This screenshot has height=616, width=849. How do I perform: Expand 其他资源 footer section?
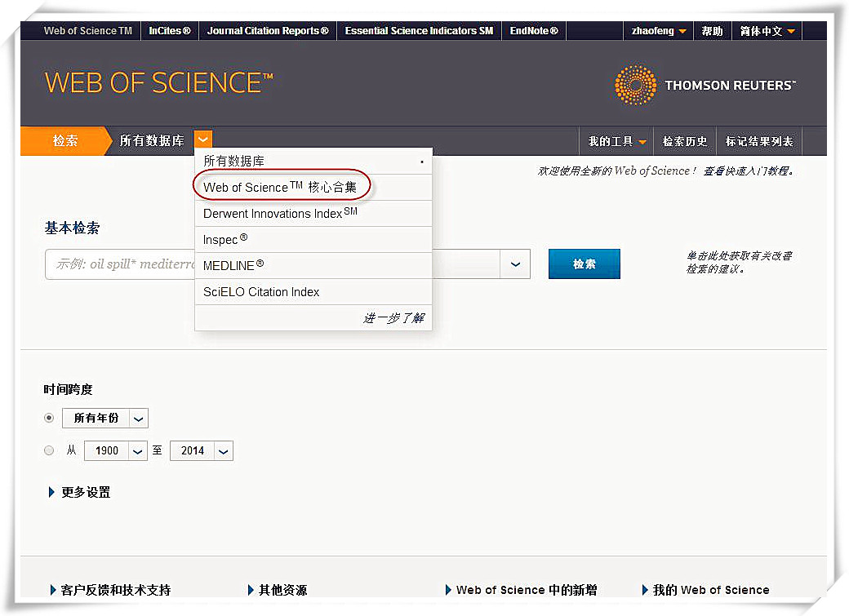pos(278,590)
